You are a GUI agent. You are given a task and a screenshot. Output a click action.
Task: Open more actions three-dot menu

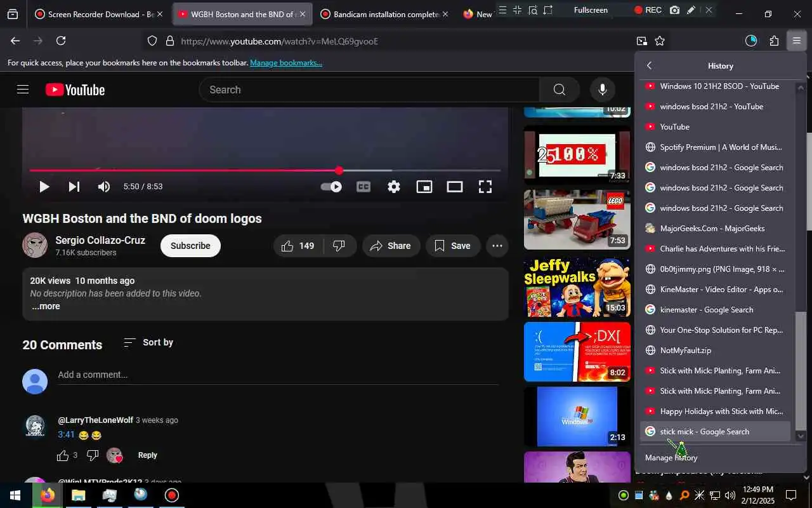(497, 246)
